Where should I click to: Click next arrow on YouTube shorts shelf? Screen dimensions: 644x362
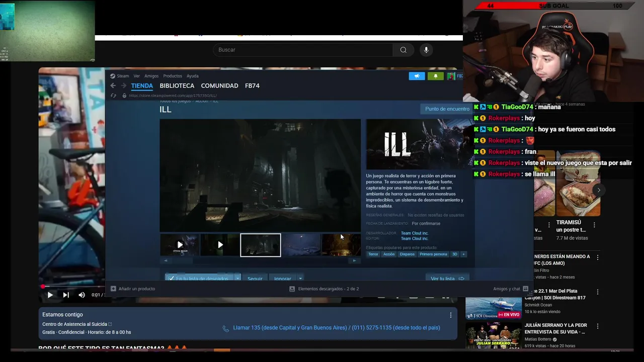click(598, 190)
